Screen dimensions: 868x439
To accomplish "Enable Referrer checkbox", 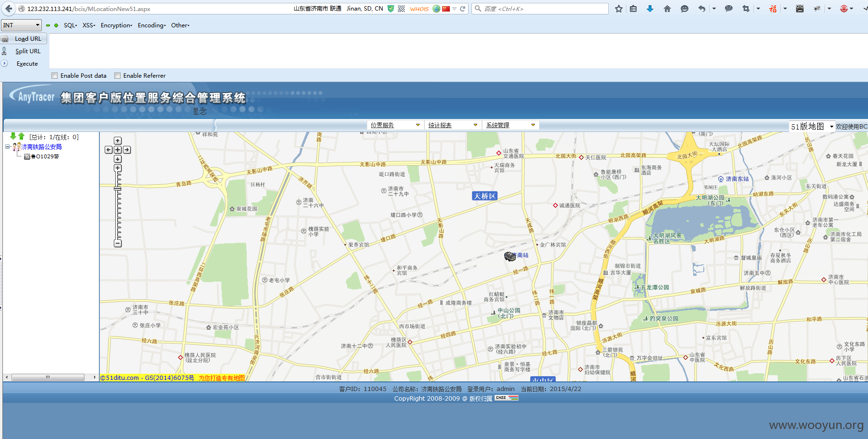I will pos(118,76).
